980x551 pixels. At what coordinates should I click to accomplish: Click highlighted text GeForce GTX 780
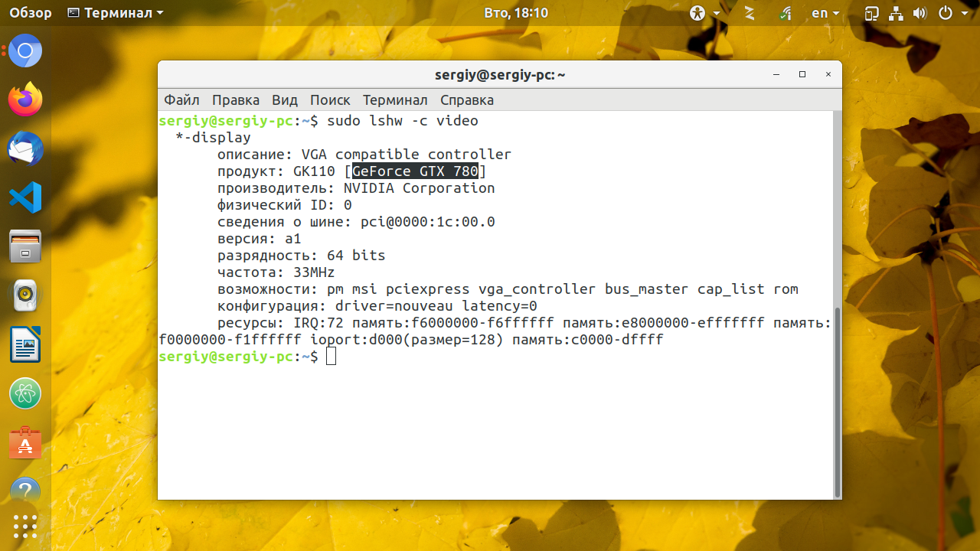416,171
